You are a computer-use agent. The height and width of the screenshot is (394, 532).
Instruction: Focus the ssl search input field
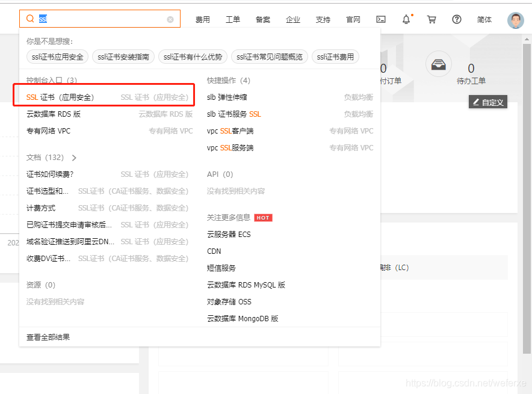click(100, 19)
